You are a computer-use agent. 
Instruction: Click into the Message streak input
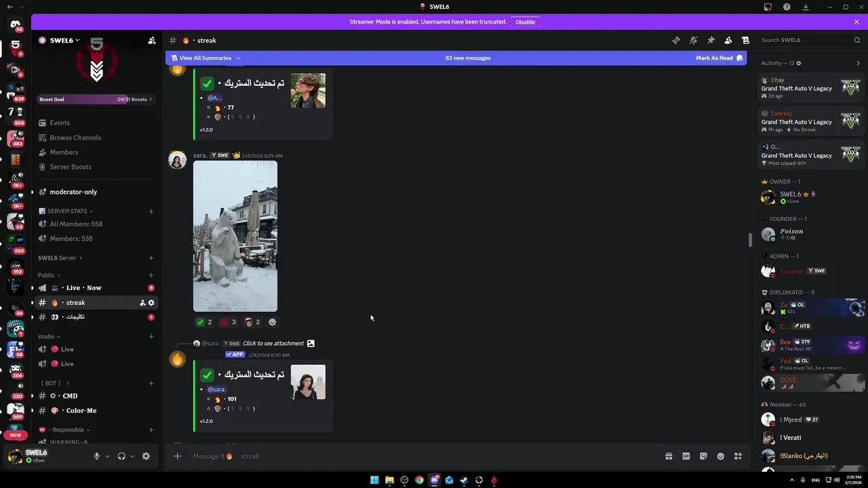click(x=420, y=456)
